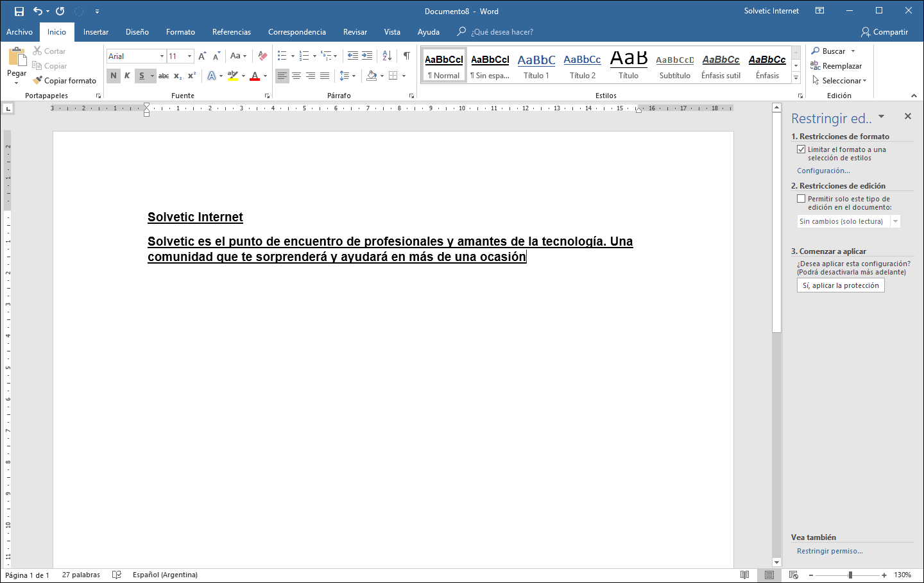Switch to the Vista tab
The width and height of the screenshot is (924, 583).
(392, 32)
